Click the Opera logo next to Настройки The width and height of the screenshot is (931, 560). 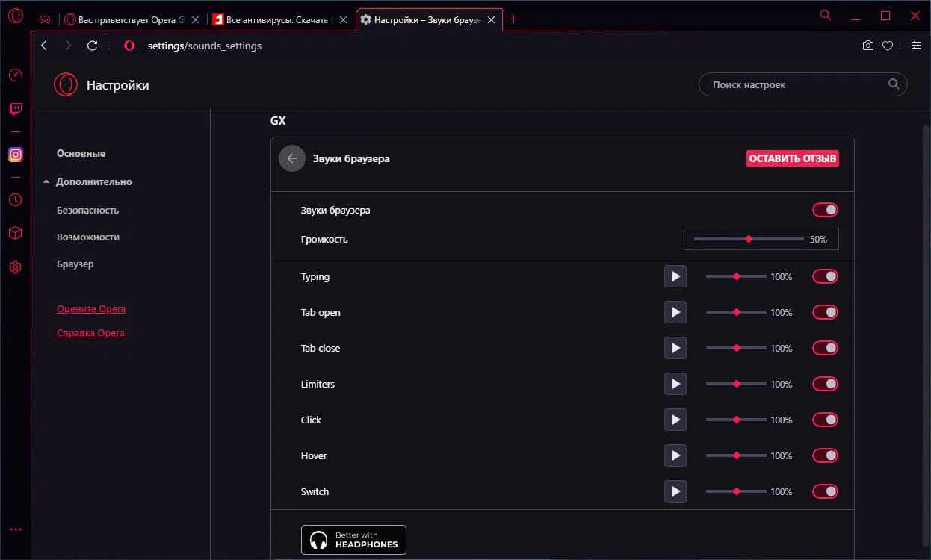[x=66, y=84]
